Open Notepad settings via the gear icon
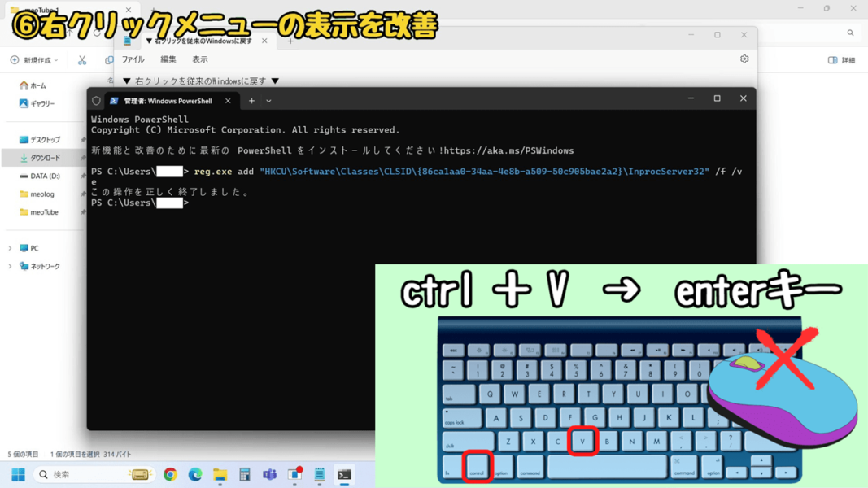 click(x=744, y=58)
